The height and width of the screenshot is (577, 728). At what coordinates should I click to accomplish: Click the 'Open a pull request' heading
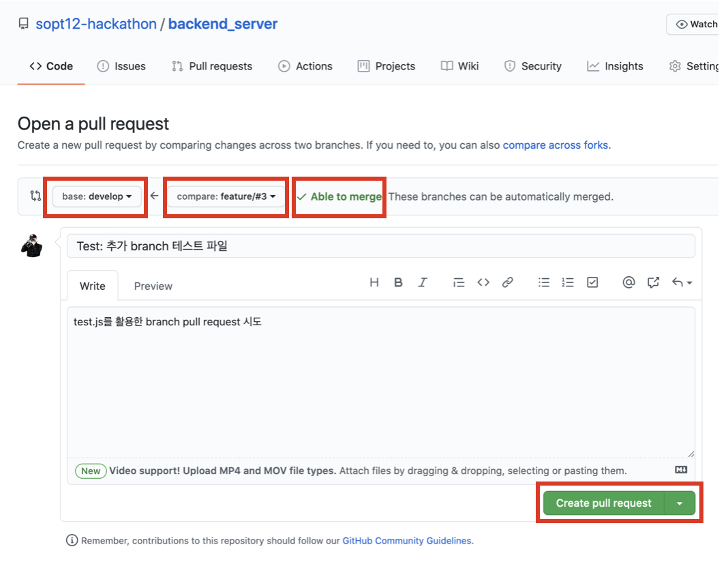[93, 124]
